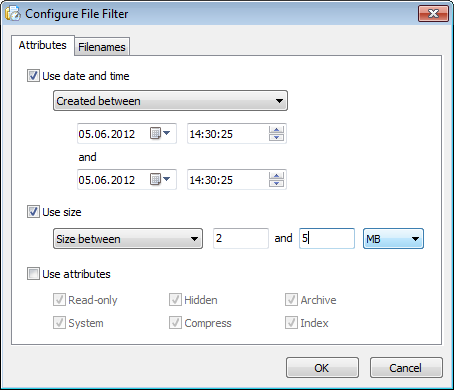454x390 pixels.
Task: Open the Size between dropdown
Action: coord(128,239)
